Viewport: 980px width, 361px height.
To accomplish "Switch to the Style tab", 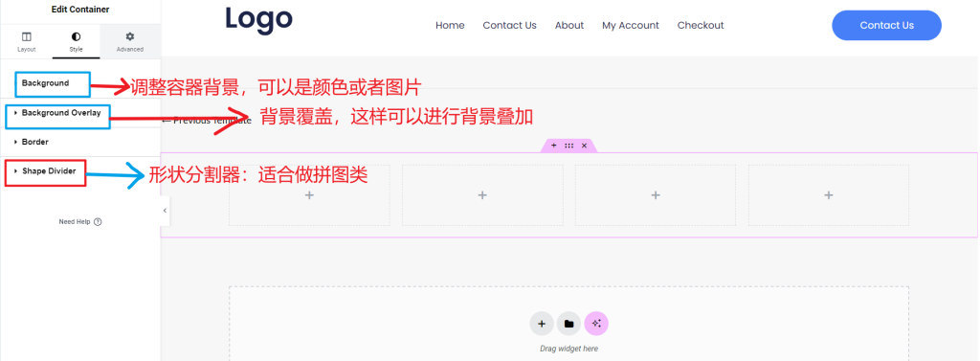I will [x=77, y=42].
